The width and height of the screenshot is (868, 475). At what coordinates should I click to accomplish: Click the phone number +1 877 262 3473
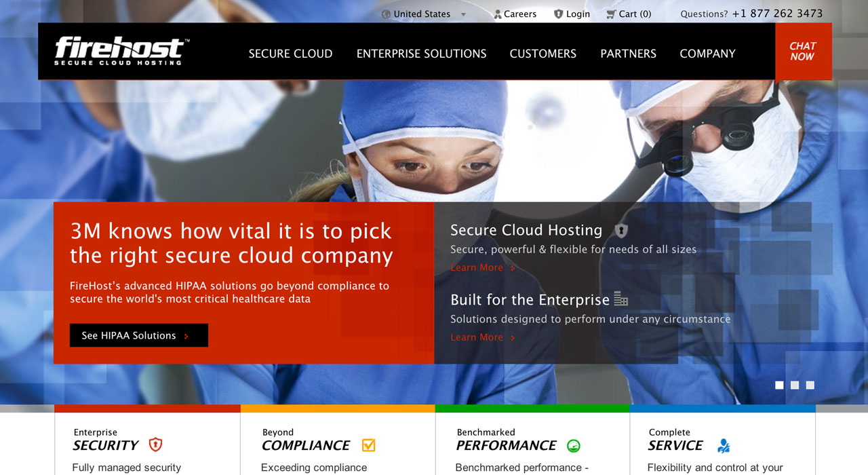tap(777, 14)
